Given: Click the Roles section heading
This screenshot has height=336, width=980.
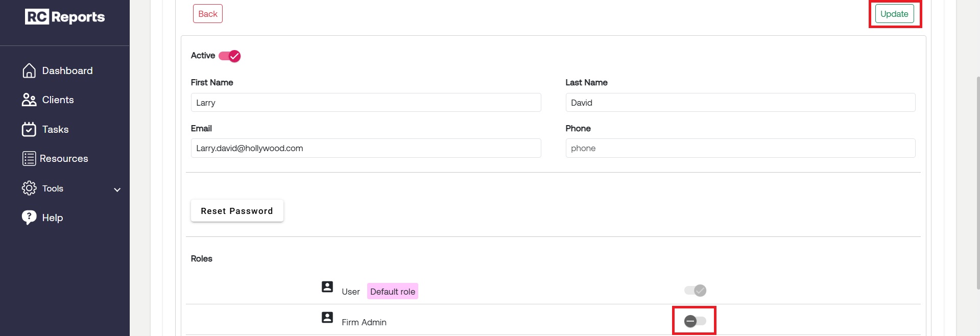Looking at the screenshot, I should 202,258.
